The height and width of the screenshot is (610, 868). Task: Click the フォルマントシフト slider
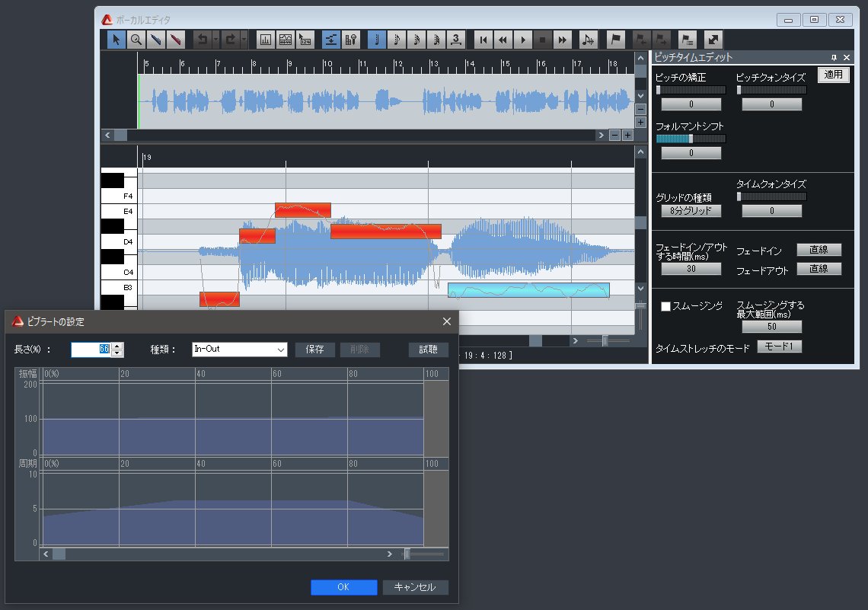(691, 139)
